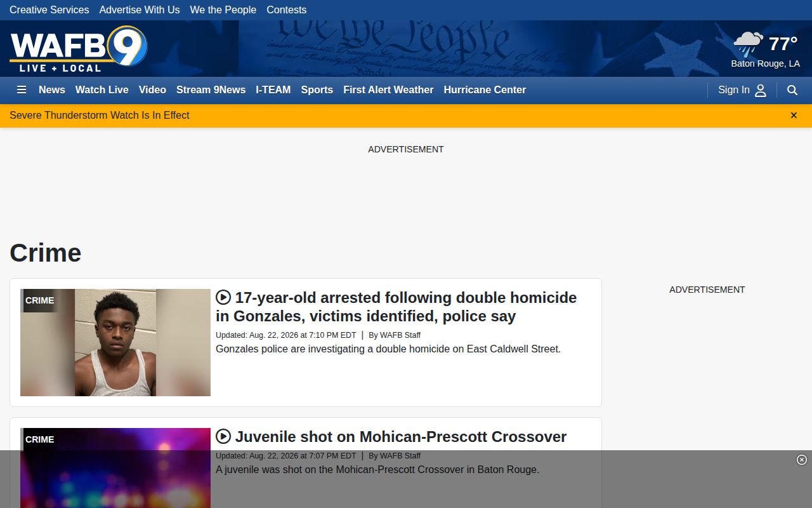Click the juvenile shot summary text

tap(377, 470)
